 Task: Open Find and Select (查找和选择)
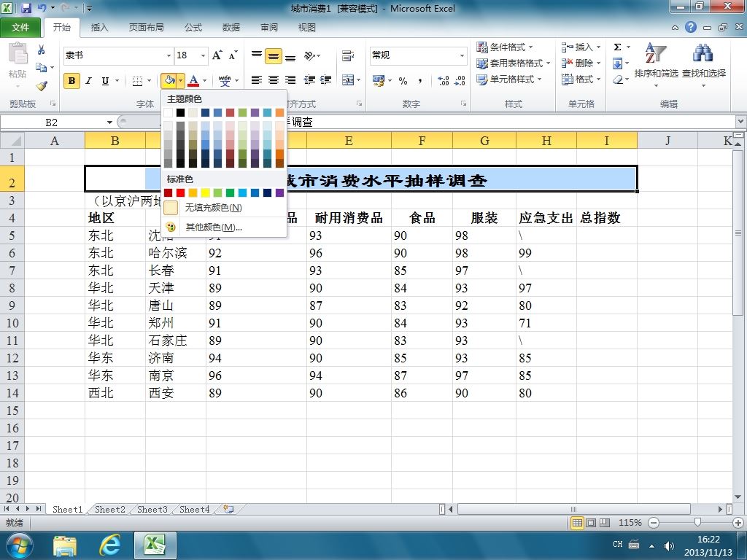click(x=704, y=64)
